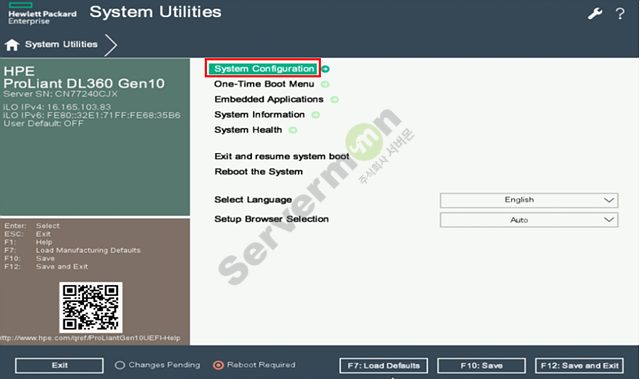Image resolution: width=640 pixels, height=379 pixels.
Task: Click arrow icon beside Embedded Applications
Action: pos(334,100)
